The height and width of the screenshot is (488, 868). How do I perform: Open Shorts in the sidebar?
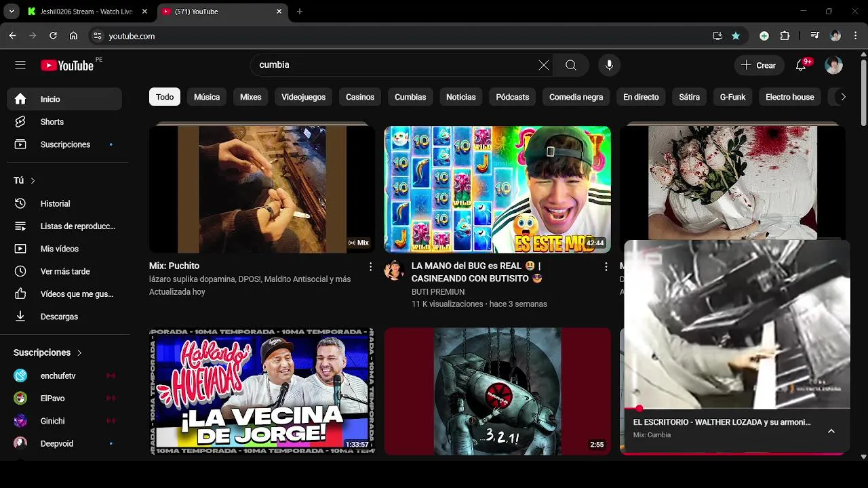pyautogui.click(x=64, y=122)
